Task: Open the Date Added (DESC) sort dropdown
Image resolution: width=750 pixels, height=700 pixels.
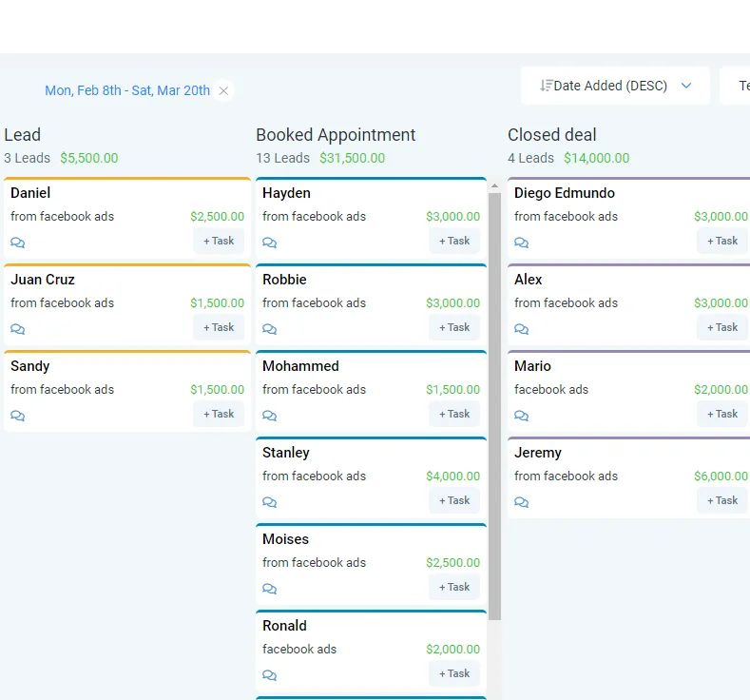Action: point(615,86)
